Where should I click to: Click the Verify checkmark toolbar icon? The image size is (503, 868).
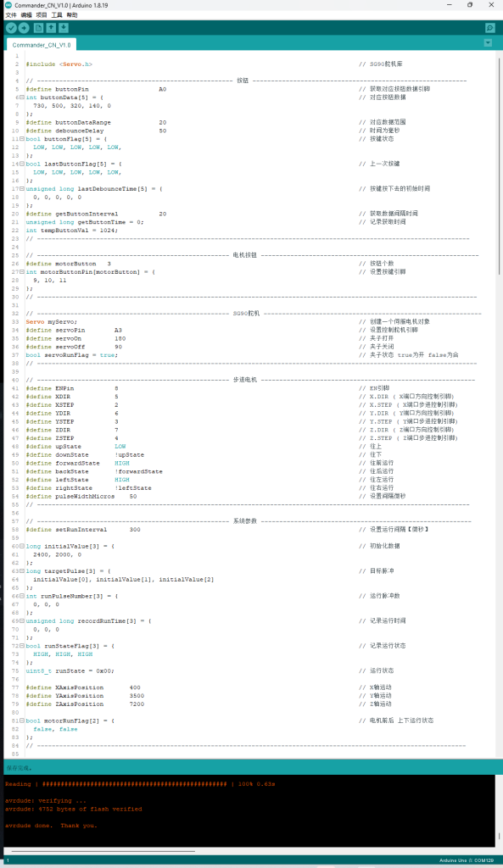click(11, 28)
